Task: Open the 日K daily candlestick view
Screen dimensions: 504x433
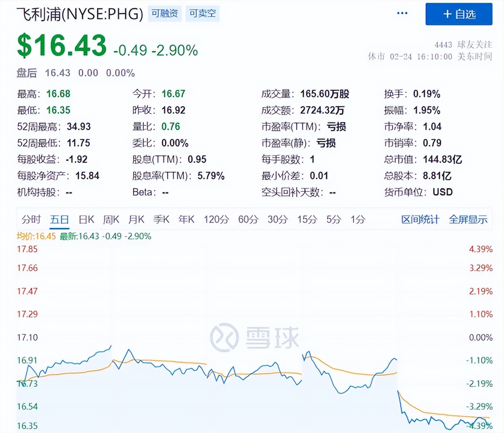Action: point(86,219)
